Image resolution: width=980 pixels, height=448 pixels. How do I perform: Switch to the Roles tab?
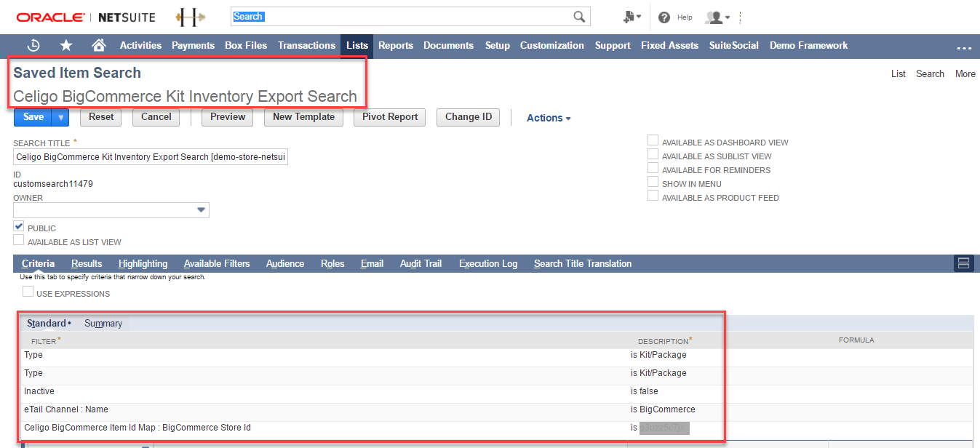[332, 263]
